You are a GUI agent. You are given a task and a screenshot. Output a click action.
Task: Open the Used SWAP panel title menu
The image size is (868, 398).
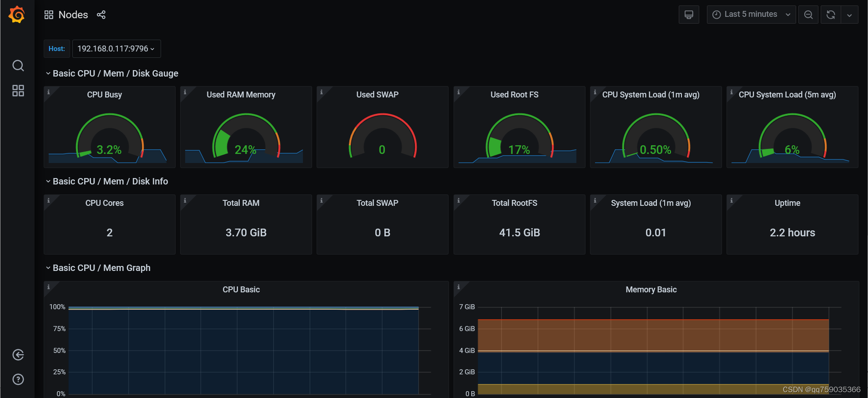pyautogui.click(x=378, y=95)
